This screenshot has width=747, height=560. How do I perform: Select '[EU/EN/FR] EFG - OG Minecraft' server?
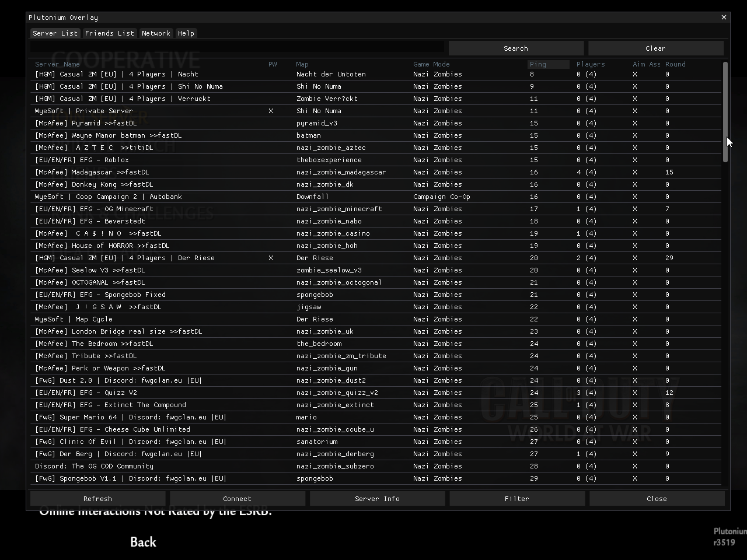[376, 209]
